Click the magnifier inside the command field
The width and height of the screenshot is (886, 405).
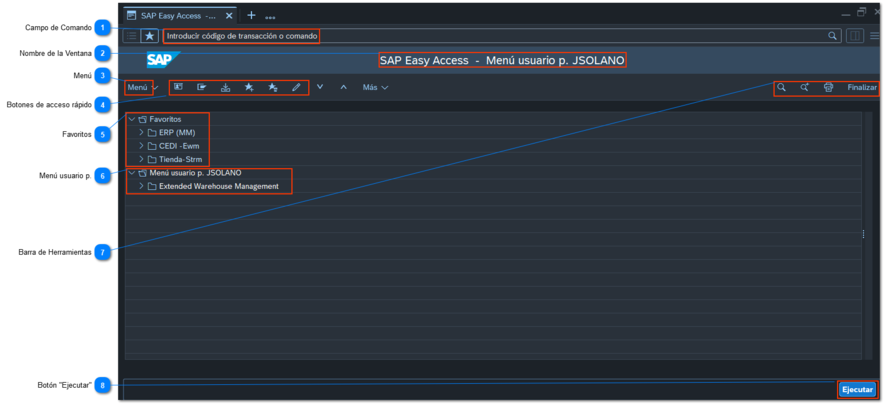pyautogui.click(x=832, y=36)
